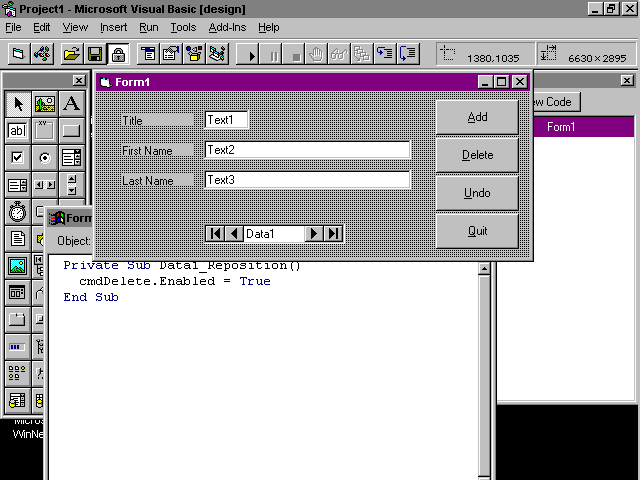Screen dimensions: 640x480
Task: Select the ComboBox tool in the toolbox
Action: 71,158
